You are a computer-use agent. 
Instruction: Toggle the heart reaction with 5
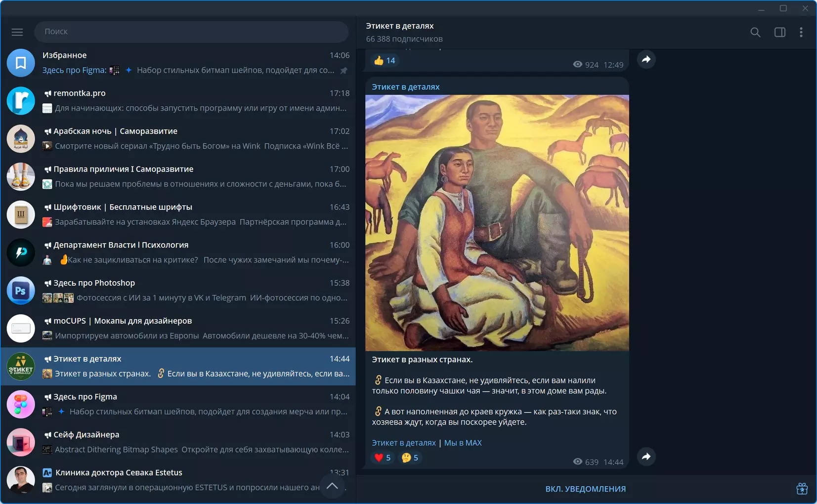382,458
